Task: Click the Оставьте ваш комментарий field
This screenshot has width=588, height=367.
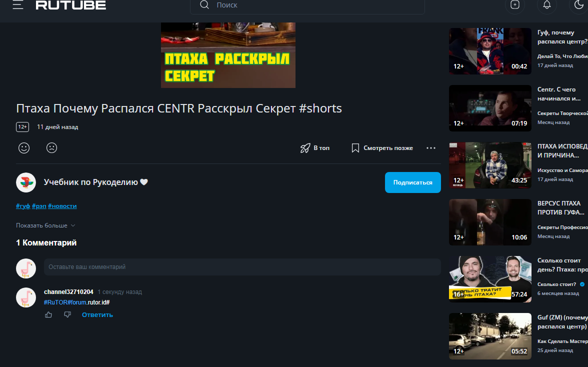Action: point(242,267)
